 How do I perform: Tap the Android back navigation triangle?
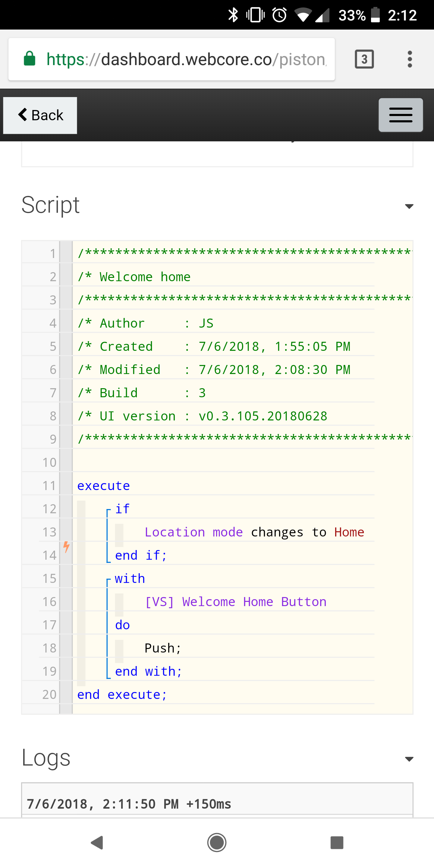97,843
